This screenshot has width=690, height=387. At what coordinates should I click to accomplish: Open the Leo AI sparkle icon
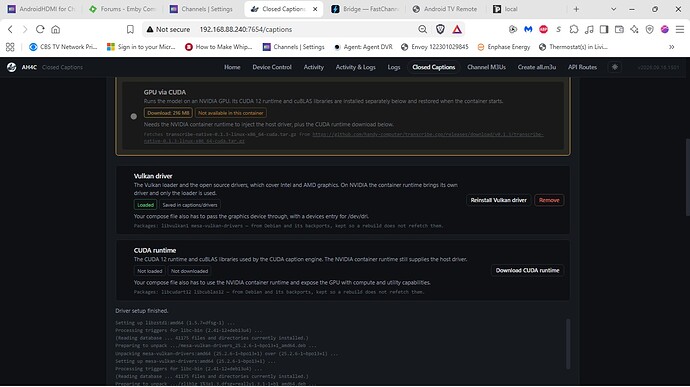(634, 29)
